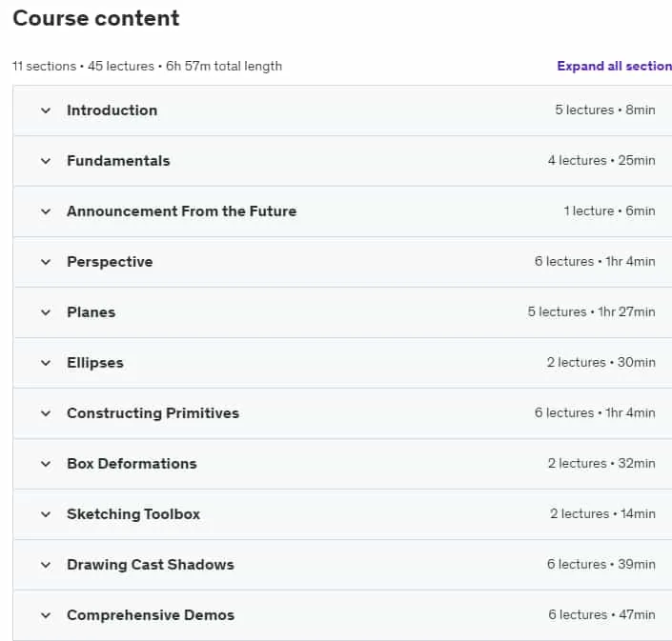Expand the Perspective section chevron
This screenshot has width=672, height=641.
(x=46, y=262)
